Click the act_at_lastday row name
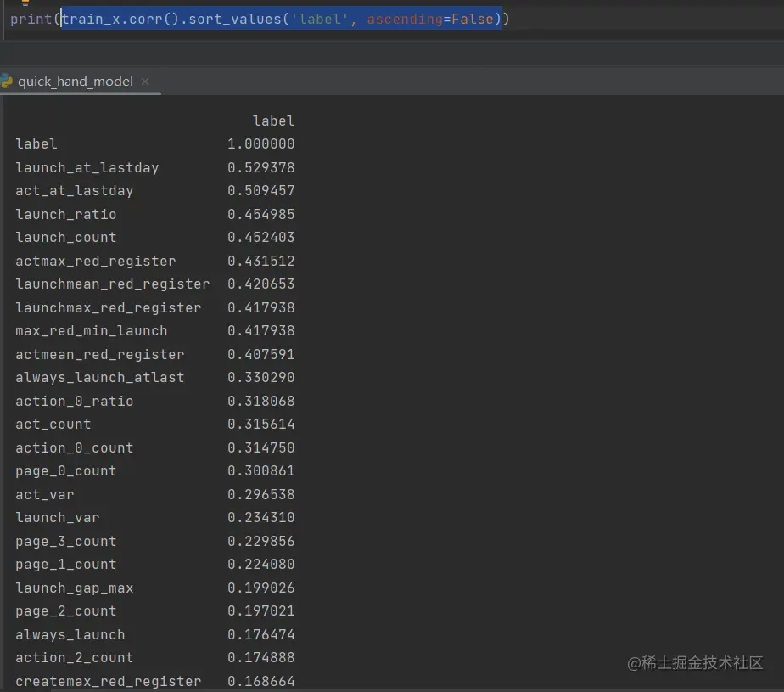This screenshot has height=692, width=784. pos(75,191)
